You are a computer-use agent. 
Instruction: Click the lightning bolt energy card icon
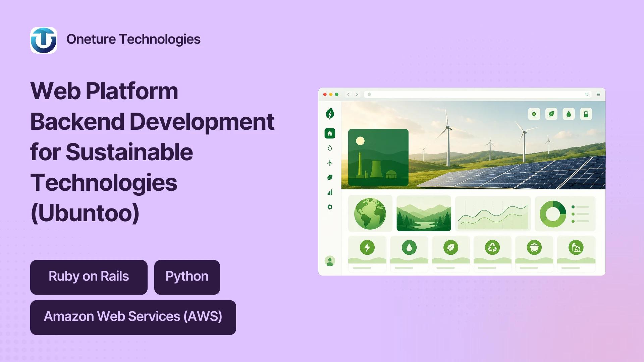coord(367,248)
